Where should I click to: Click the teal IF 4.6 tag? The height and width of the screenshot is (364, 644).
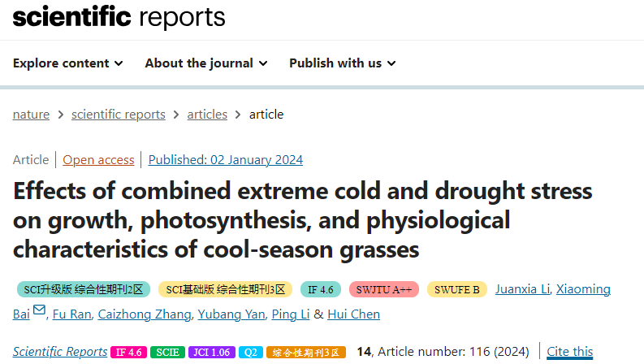(x=320, y=289)
